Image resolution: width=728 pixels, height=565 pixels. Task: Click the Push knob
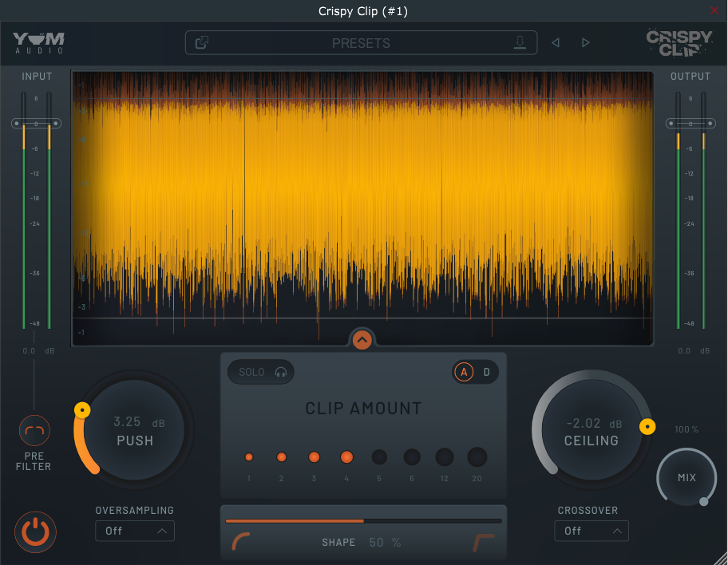pos(135,430)
